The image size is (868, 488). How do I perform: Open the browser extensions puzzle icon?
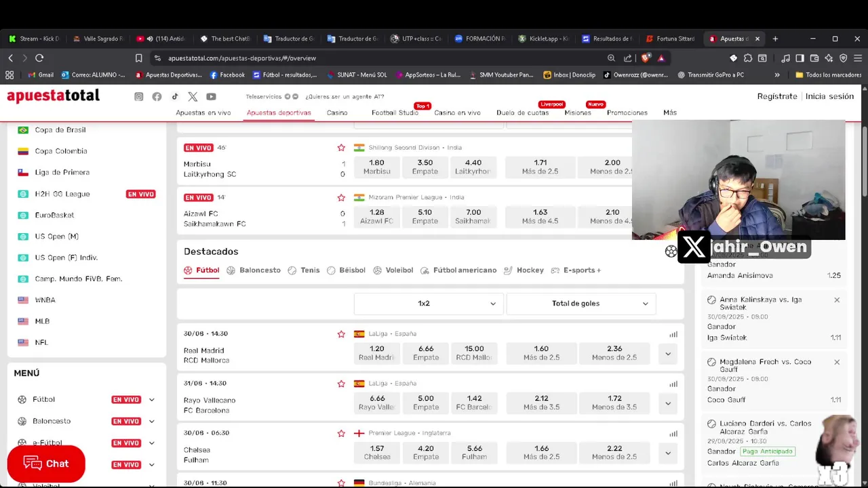pyautogui.click(x=748, y=58)
